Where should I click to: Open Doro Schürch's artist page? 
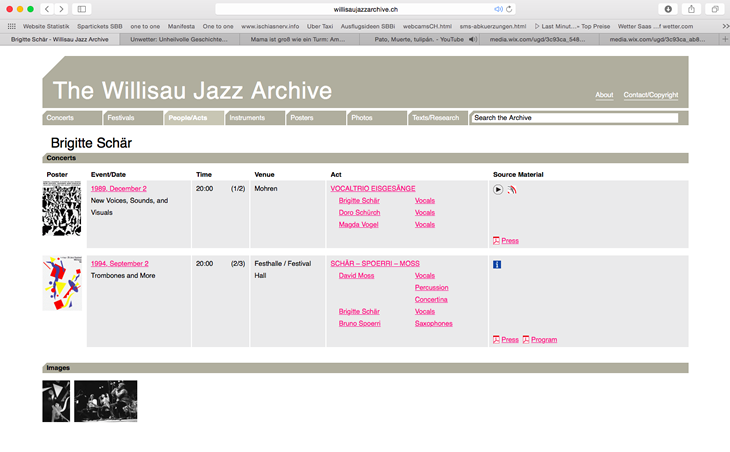(359, 213)
